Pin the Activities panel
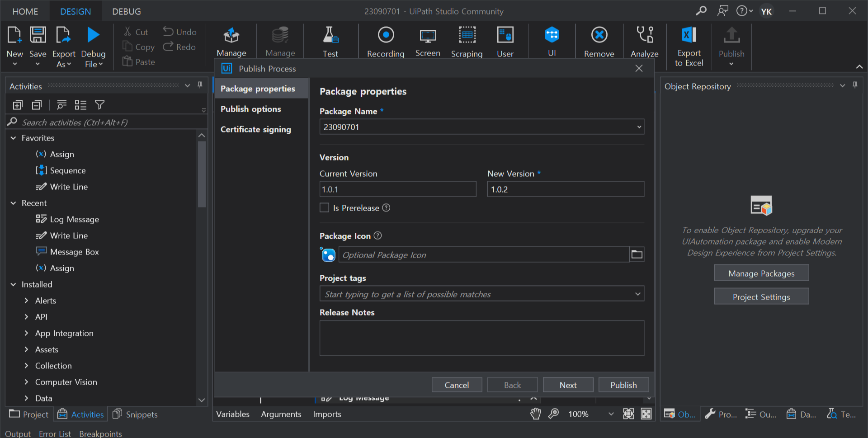The height and width of the screenshot is (438, 868). [x=200, y=85]
